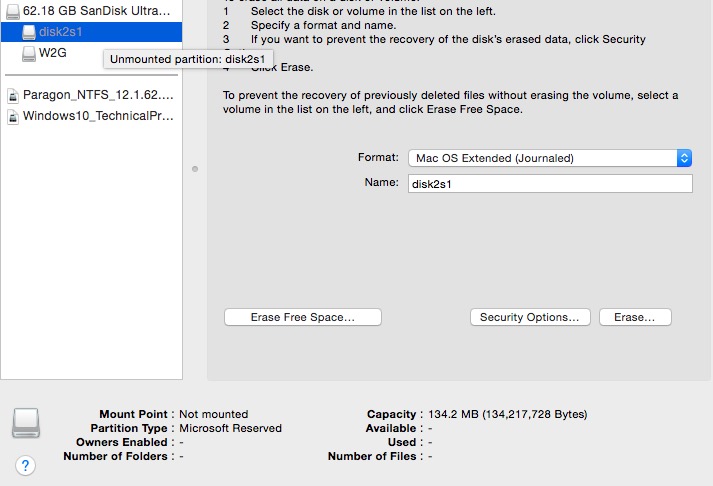Click the disk2s1 partition drive icon
The width and height of the screenshot is (713, 486).
[29, 32]
